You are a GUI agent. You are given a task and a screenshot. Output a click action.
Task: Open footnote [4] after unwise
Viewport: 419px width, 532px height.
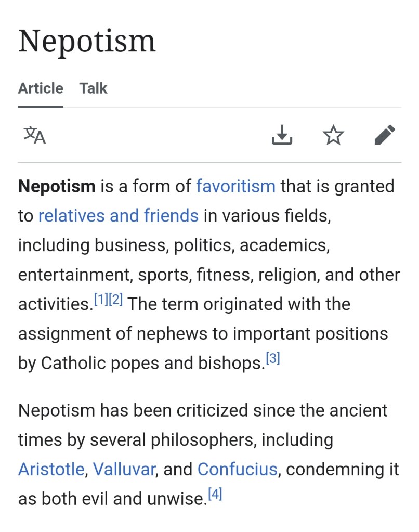[x=215, y=495]
